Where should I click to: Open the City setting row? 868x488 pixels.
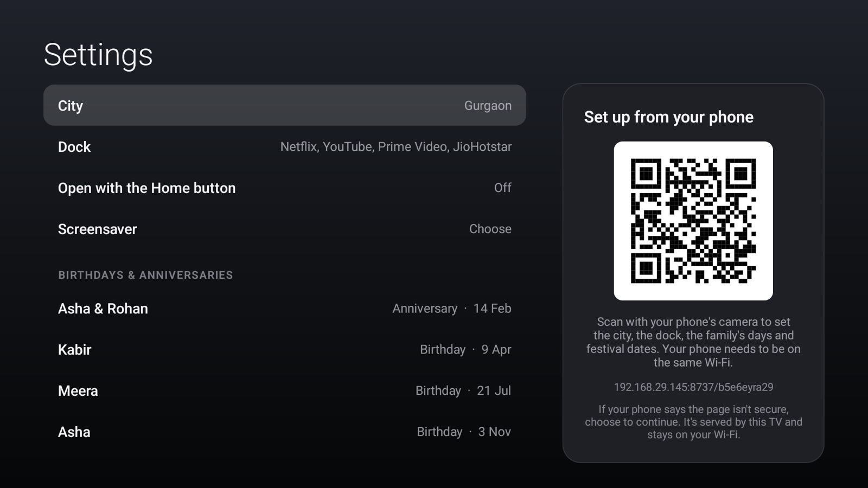(285, 105)
